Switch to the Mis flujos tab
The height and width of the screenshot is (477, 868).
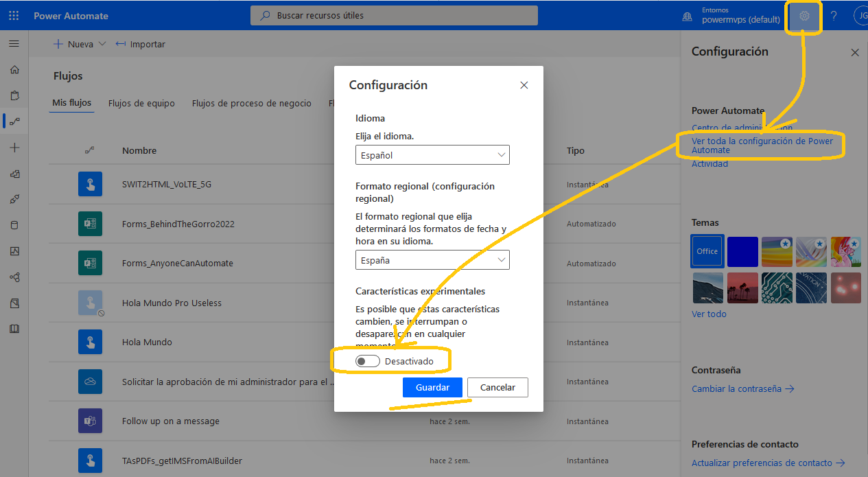pos(72,103)
